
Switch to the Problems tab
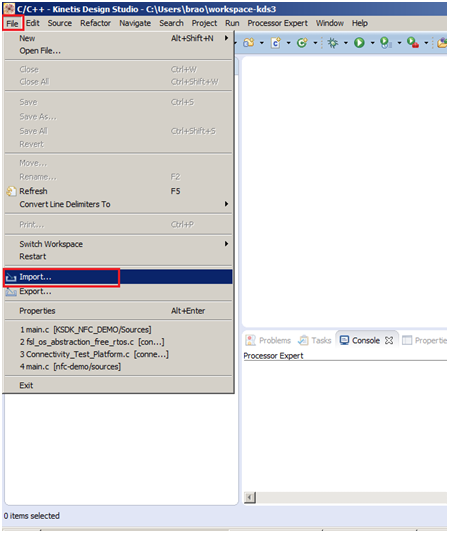point(268,340)
